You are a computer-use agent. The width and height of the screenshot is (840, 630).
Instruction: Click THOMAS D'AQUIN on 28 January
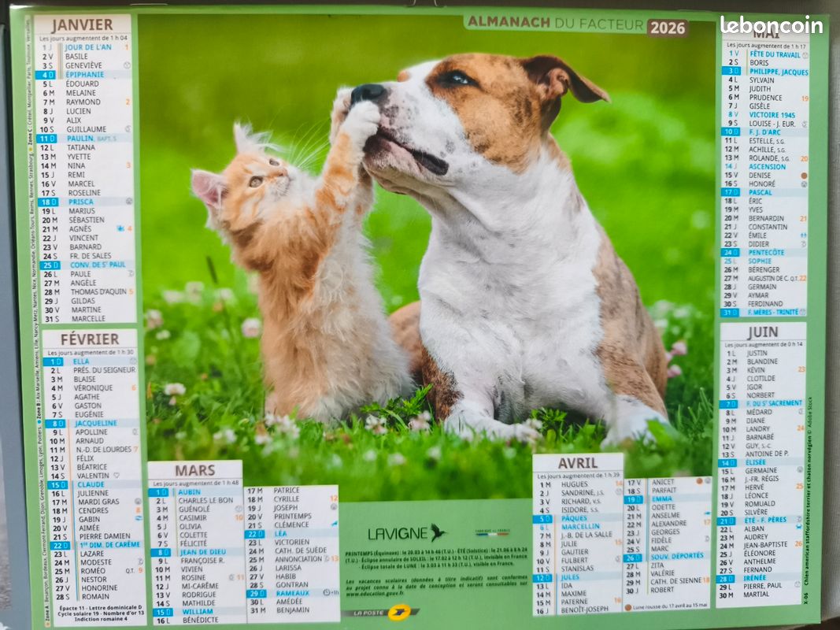pos(98,291)
